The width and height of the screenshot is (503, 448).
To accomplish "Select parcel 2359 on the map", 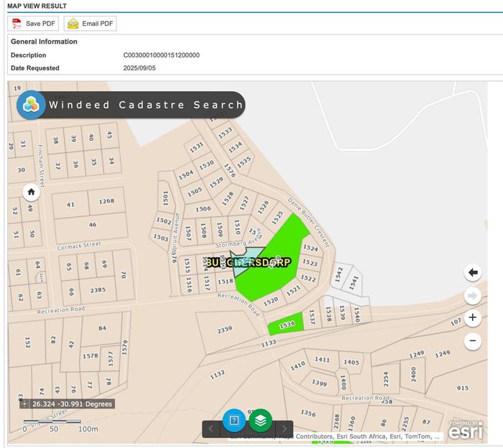I will (x=225, y=330).
